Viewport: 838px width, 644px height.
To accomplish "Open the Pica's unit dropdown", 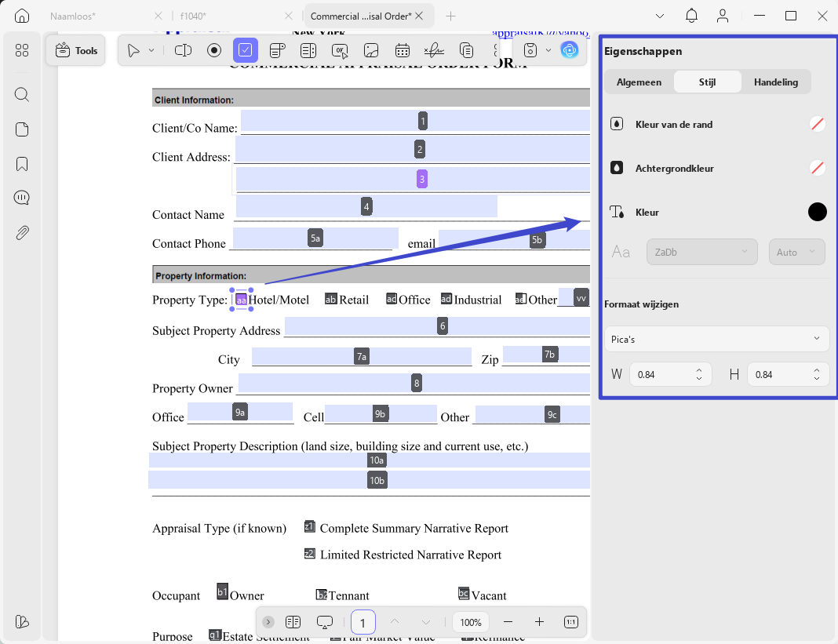I will pos(716,339).
